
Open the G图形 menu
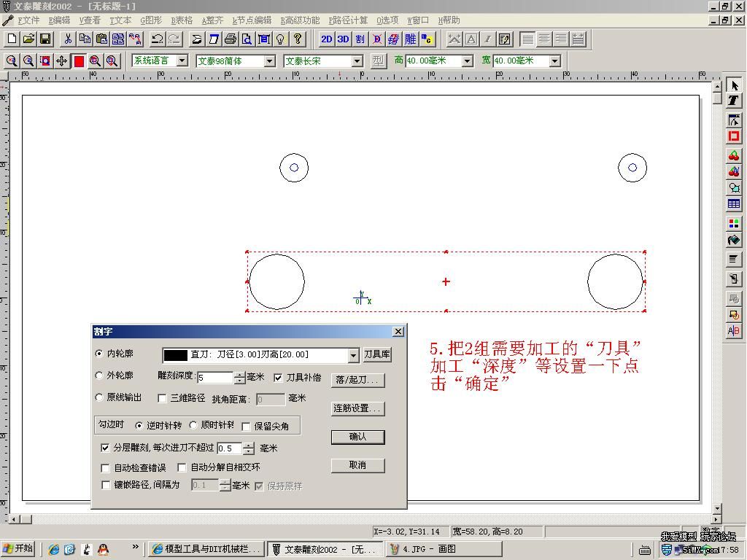click(x=151, y=20)
